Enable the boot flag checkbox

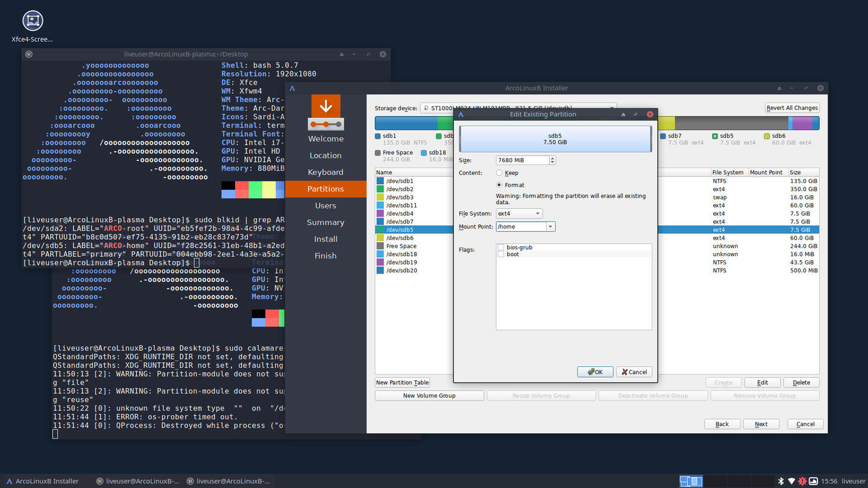pos(501,254)
